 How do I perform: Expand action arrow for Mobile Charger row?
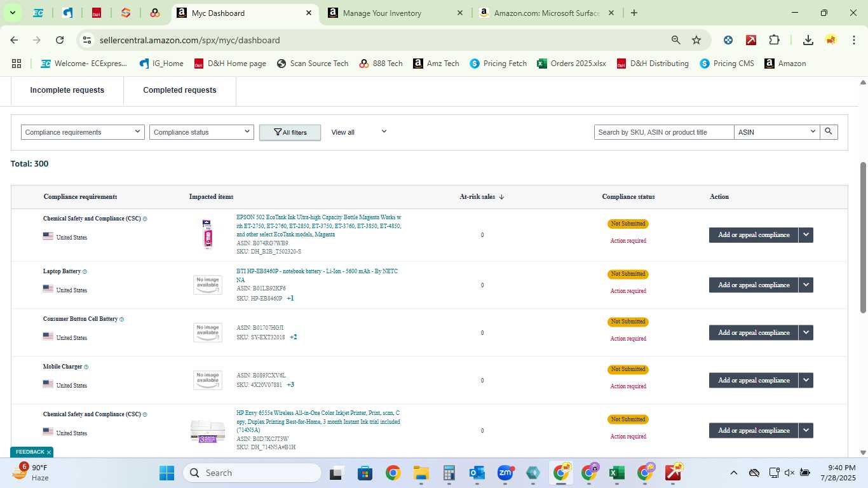(806, 381)
